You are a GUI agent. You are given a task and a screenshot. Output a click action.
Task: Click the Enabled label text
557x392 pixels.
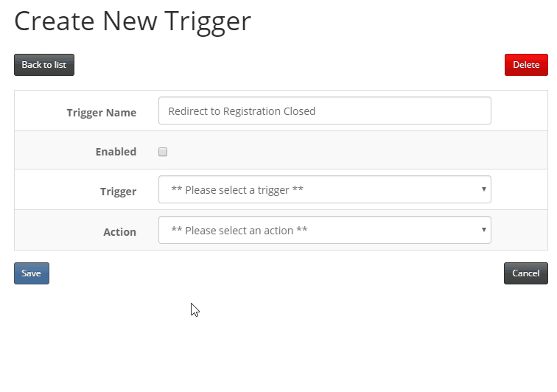[116, 152]
